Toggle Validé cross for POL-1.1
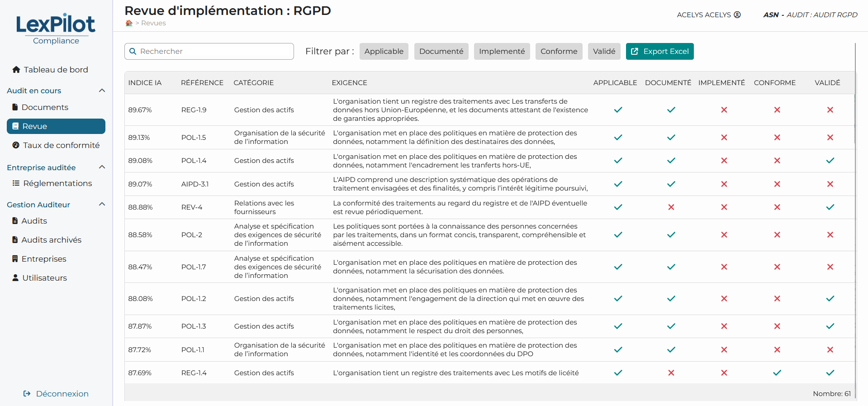868x406 pixels. pyautogui.click(x=830, y=350)
